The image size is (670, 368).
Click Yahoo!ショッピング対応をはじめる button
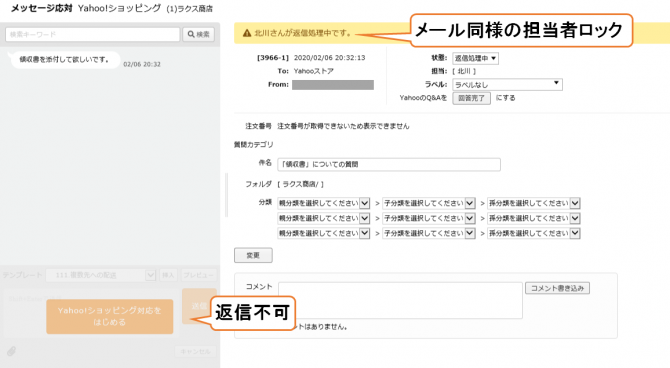tap(110, 316)
